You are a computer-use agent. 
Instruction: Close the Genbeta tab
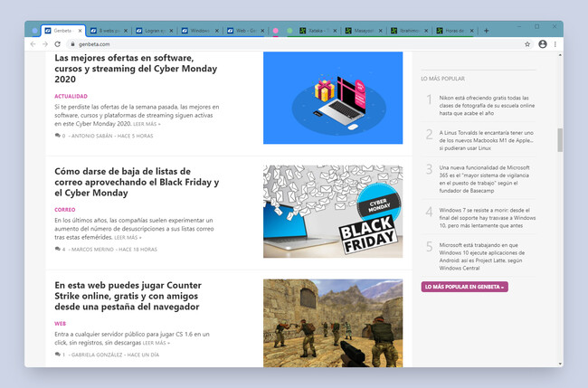tap(80, 31)
